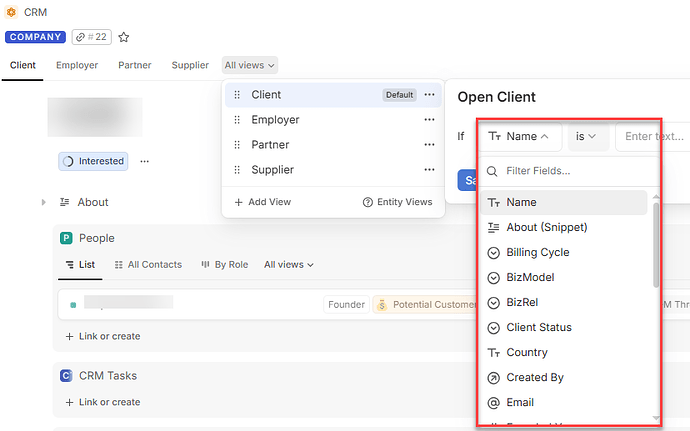Click the CRM Tasks section icon
The height and width of the screenshot is (431, 690).
point(66,376)
